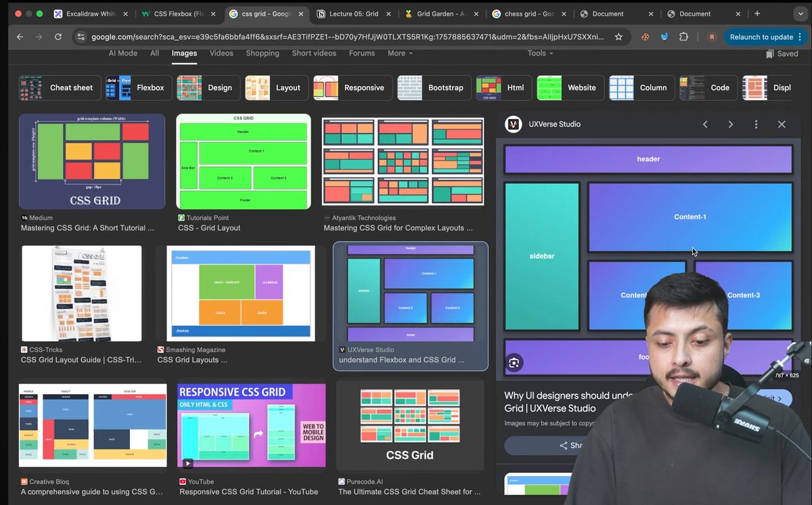This screenshot has height=505, width=812.
Task: Open 'understand Flexbox and CSS Grid' link
Action: click(x=401, y=360)
